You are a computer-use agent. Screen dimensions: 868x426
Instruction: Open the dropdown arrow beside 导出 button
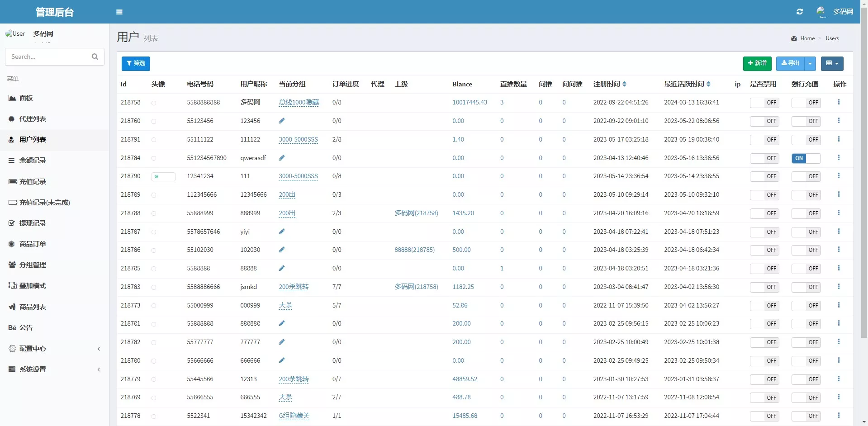tap(810, 63)
